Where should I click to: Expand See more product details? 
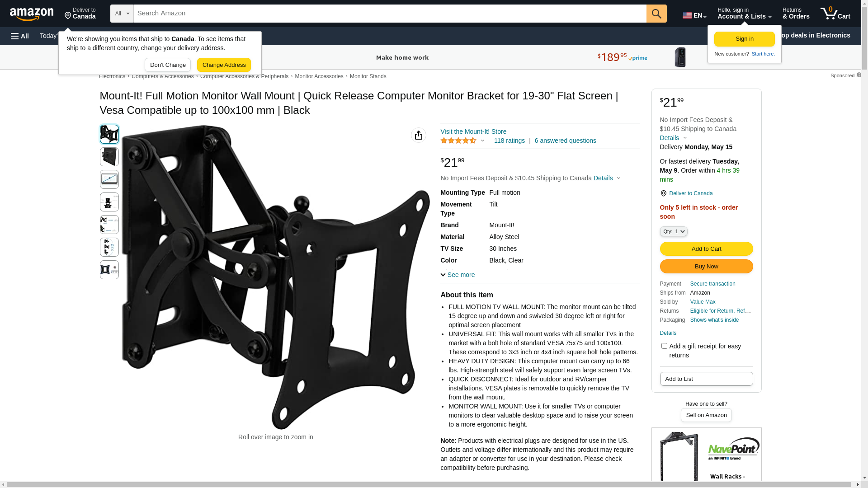458,275
